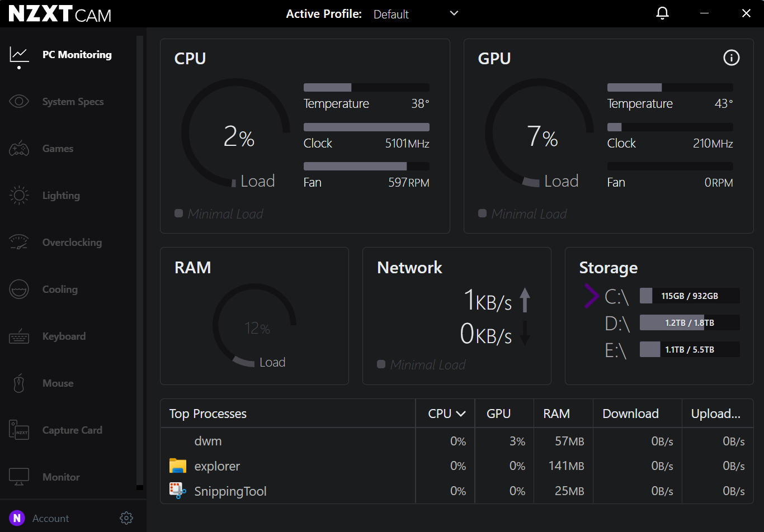The height and width of the screenshot is (532, 764).
Task: Click the explorer folder icon
Action: tap(178, 465)
